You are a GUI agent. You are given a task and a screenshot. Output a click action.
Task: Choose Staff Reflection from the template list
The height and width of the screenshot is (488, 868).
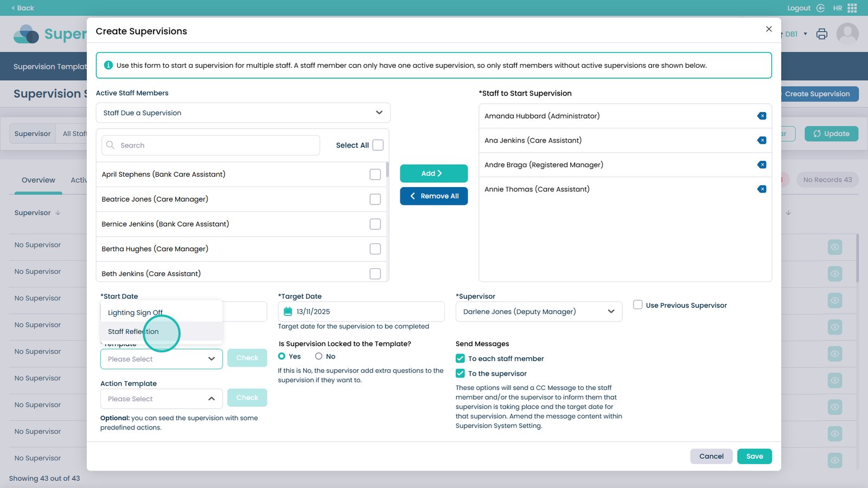pos(133,332)
